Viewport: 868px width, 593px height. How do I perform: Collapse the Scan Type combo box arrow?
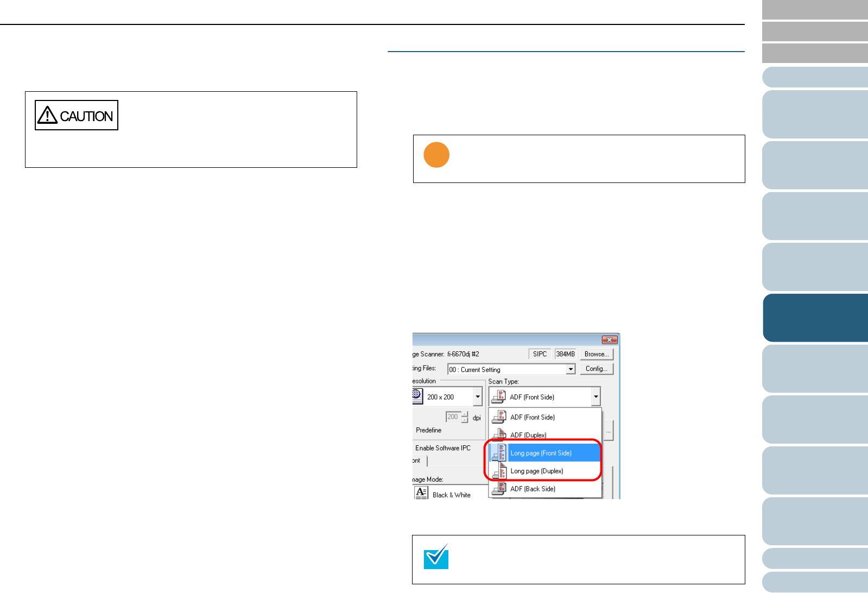pyautogui.click(x=595, y=397)
